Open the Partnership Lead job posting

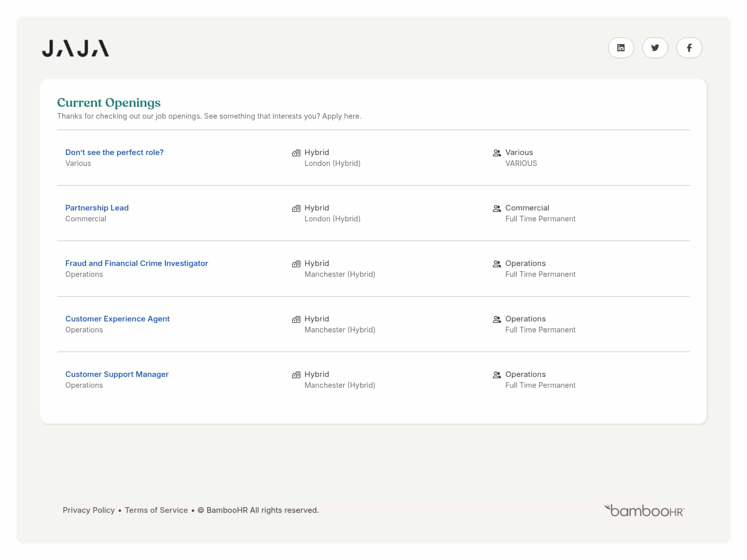click(97, 207)
